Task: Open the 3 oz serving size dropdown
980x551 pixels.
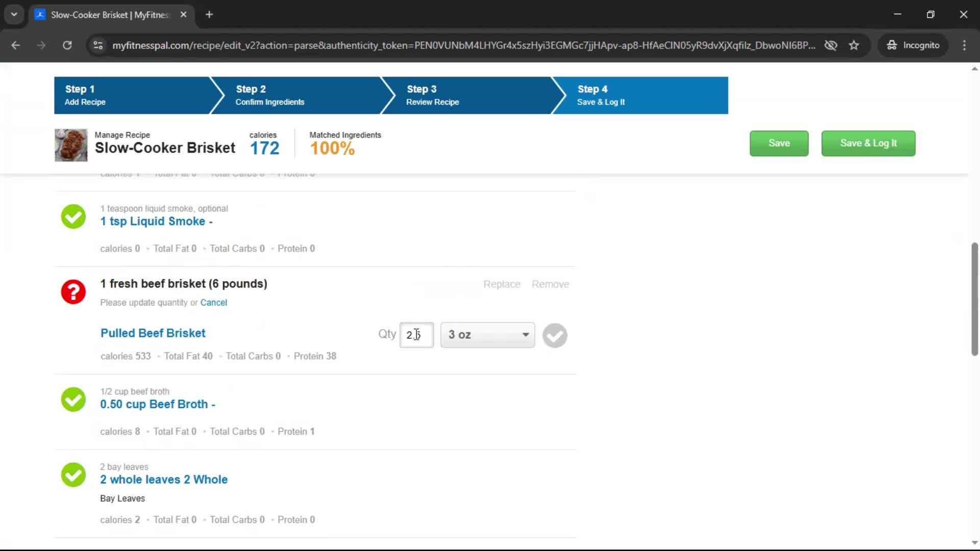Action: (487, 335)
